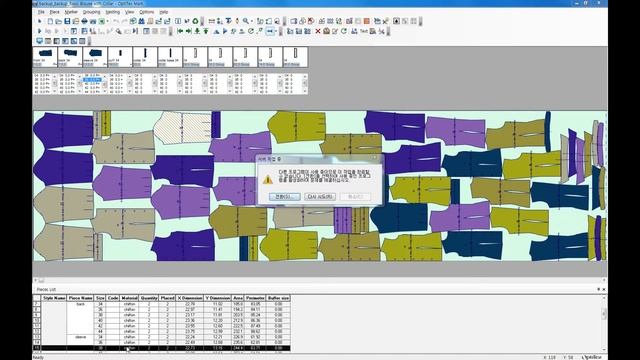Select the sleeve 34 piece thumbnail

pos(95,56)
